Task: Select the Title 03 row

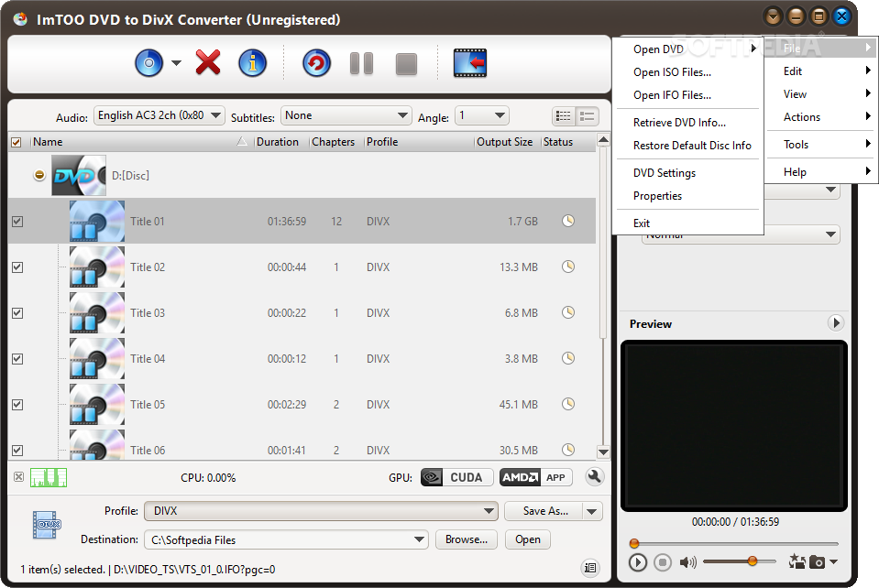Action: 302,313
